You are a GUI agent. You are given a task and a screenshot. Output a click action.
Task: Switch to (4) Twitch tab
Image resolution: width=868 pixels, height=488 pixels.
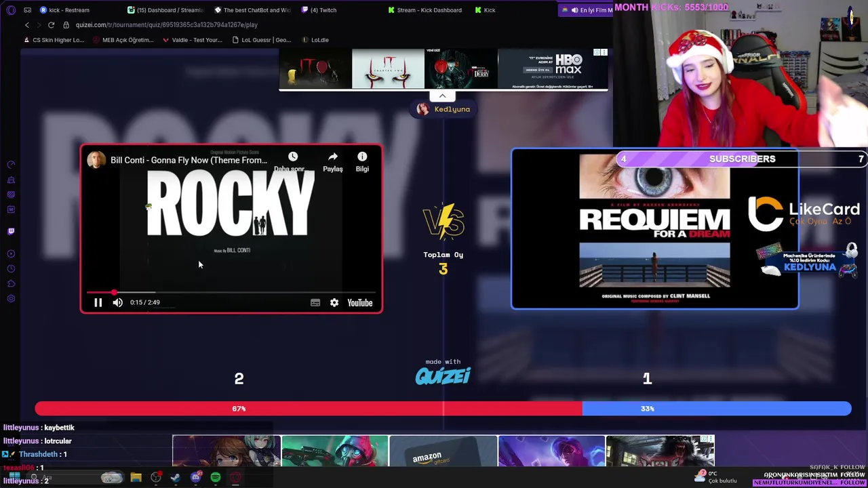click(319, 10)
